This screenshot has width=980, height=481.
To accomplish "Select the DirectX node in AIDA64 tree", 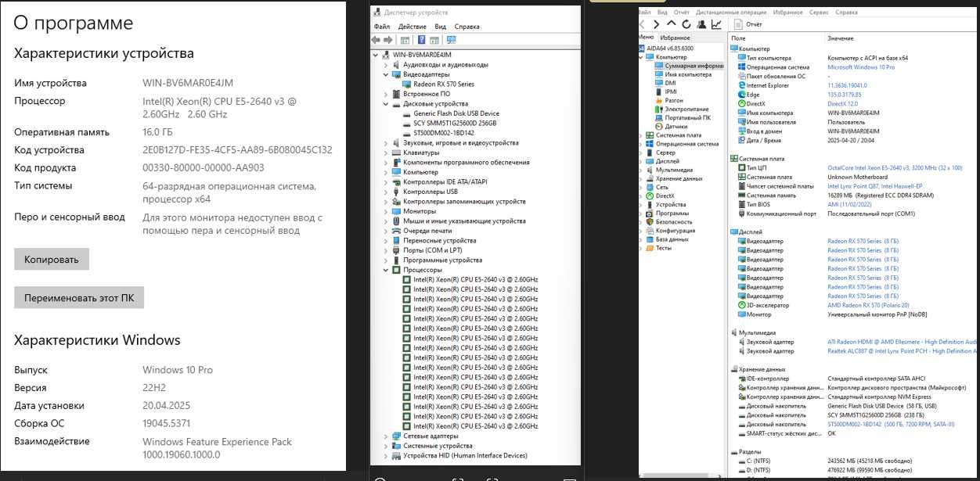I will pos(658,196).
